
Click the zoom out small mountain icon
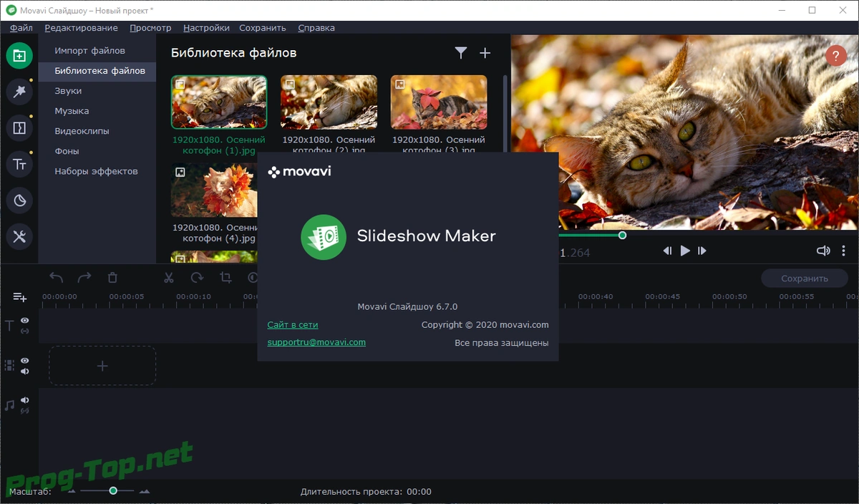tap(72, 491)
